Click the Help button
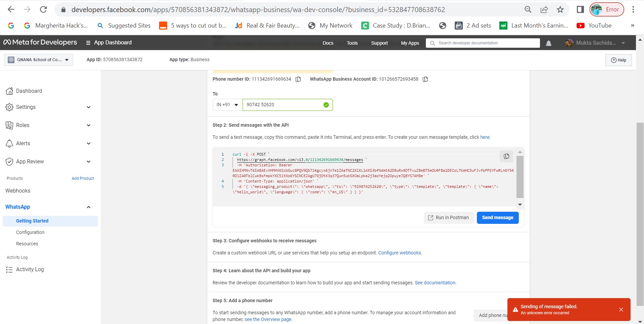 (x=618, y=60)
